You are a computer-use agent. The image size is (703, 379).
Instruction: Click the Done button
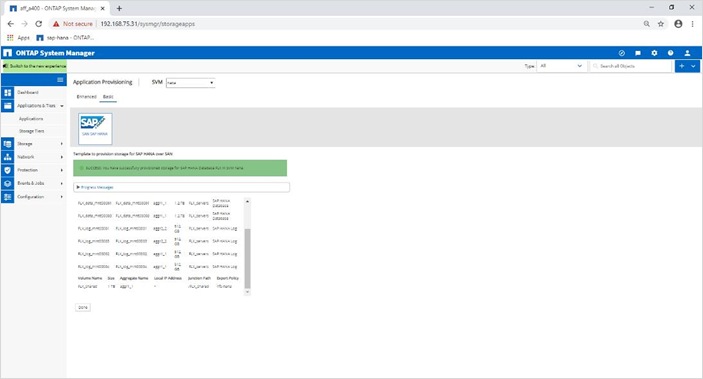83,307
